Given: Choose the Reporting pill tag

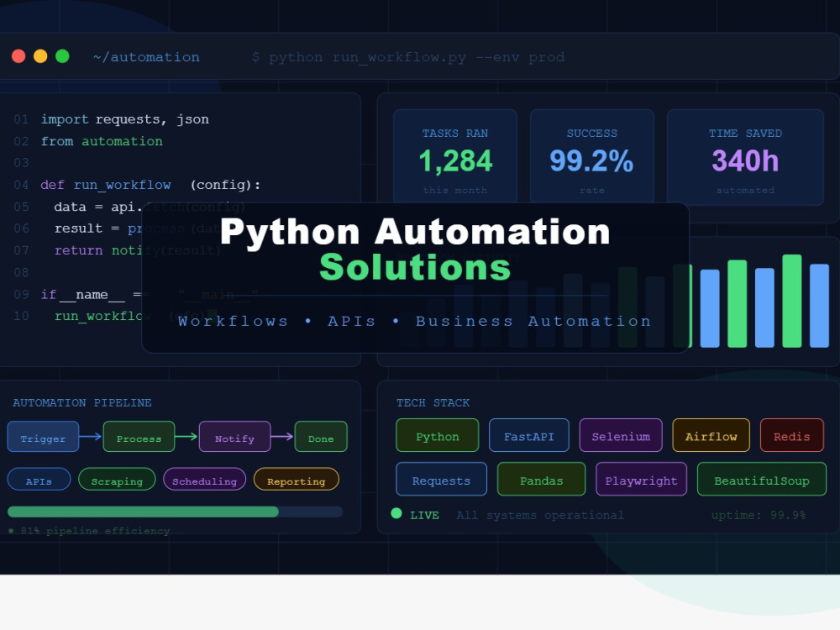Looking at the screenshot, I should [x=297, y=480].
